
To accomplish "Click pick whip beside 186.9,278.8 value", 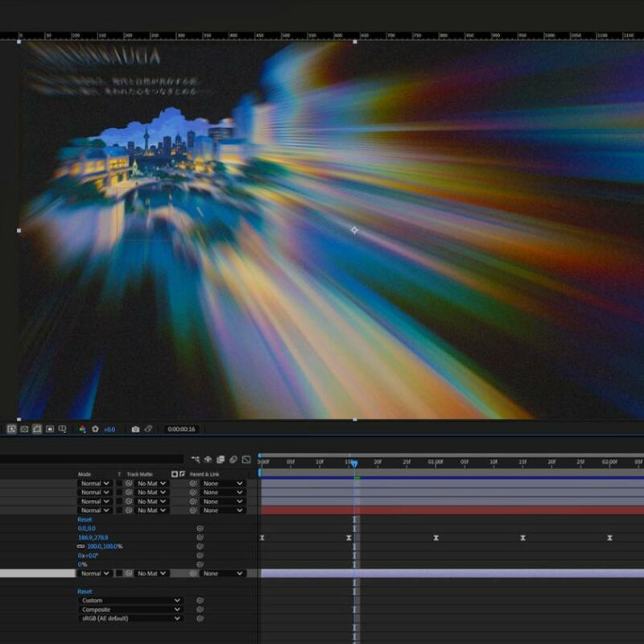I will (x=200, y=537).
